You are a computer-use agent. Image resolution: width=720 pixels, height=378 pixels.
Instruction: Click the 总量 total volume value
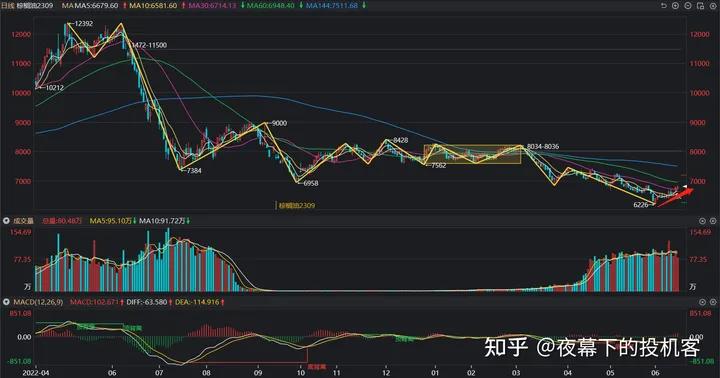(x=62, y=221)
